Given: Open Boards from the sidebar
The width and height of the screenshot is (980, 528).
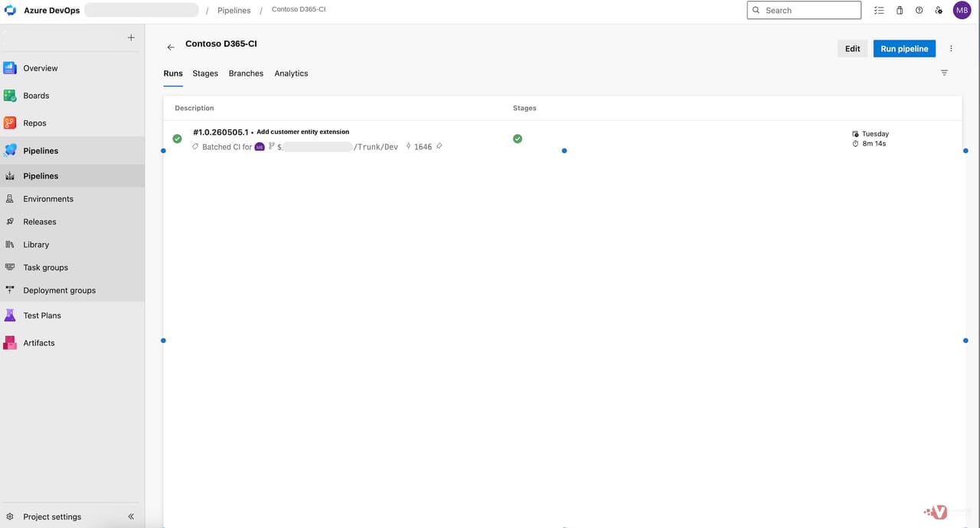Looking at the screenshot, I should (x=36, y=96).
